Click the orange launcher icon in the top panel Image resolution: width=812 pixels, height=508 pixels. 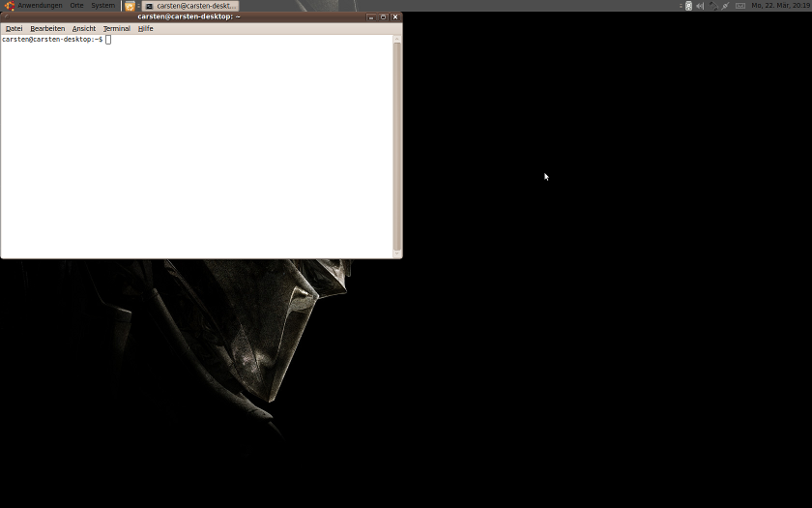click(x=130, y=6)
